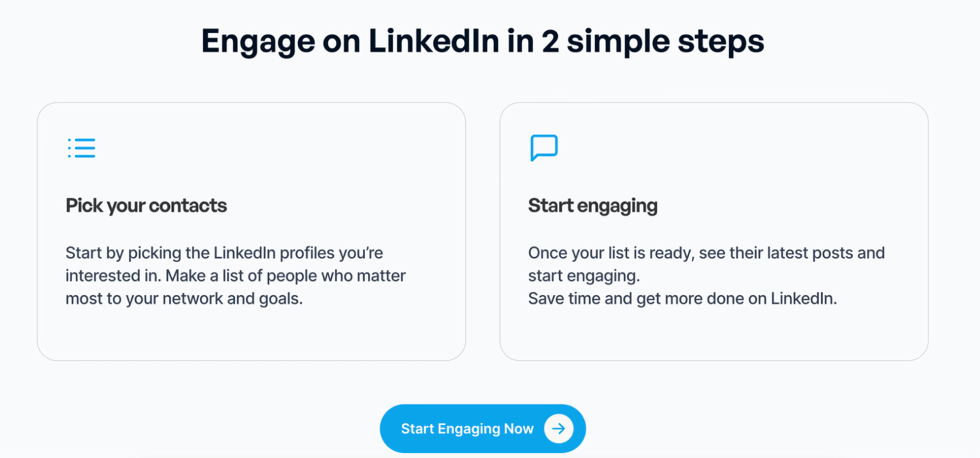Click the paragraph about picking LinkedIn profiles
Screen dimensions: 980x458
point(236,276)
